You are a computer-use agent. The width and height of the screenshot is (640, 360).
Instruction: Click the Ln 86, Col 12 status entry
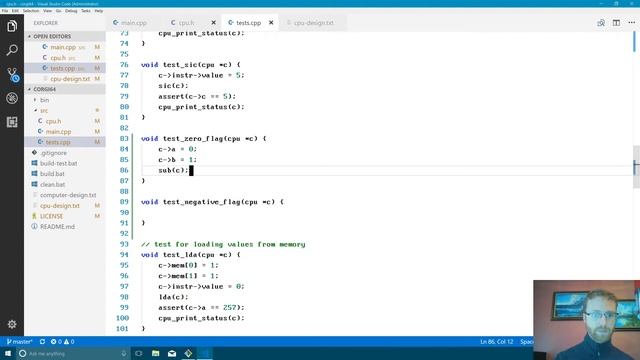pos(496,342)
